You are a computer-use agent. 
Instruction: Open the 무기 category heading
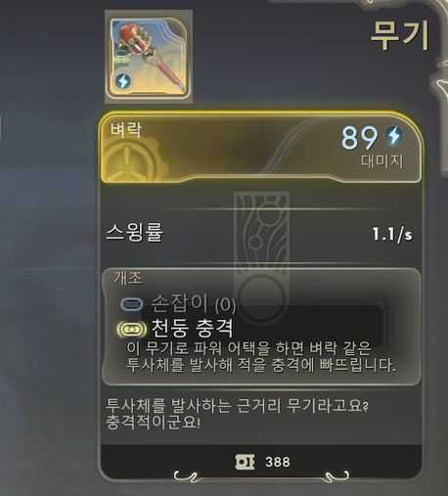point(399,35)
